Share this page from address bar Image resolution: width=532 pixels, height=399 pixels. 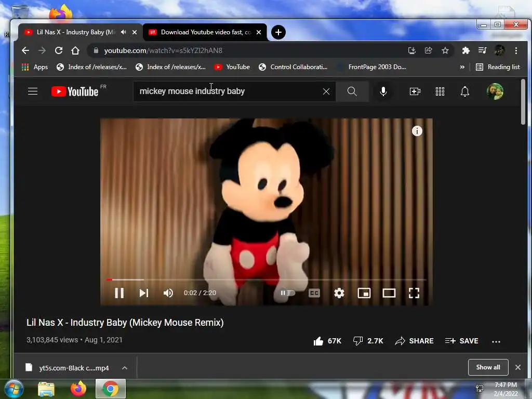tap(429, 50)
